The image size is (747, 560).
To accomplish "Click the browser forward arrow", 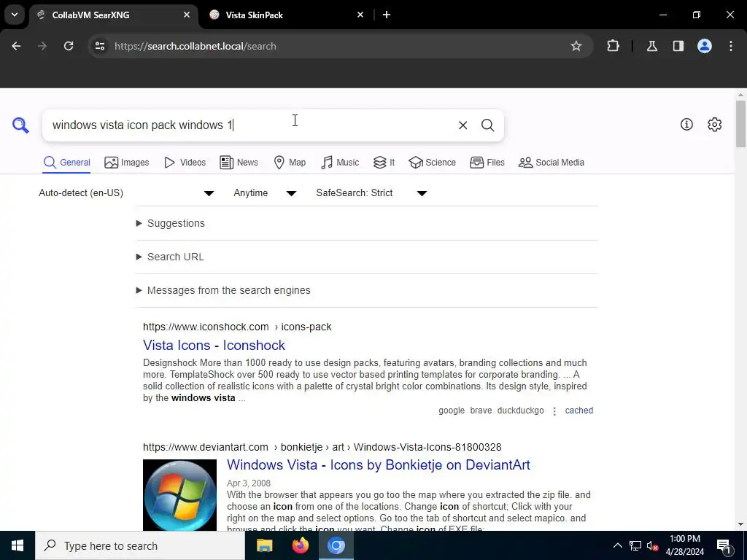I will click(x=42, y=46).
